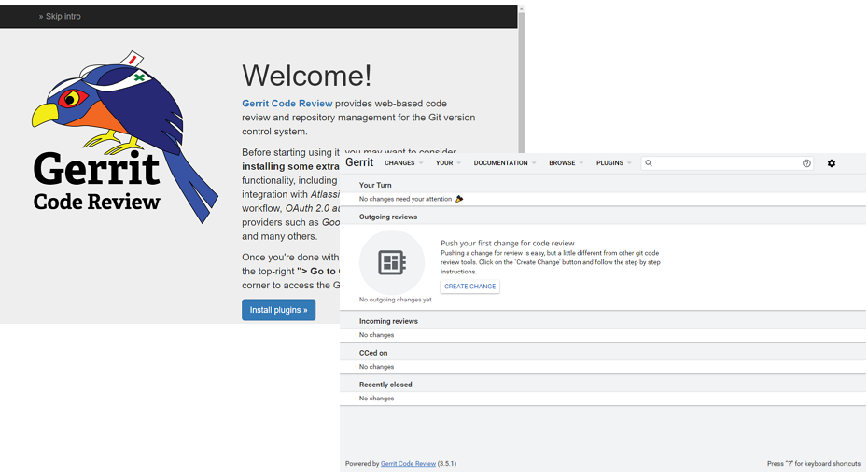Click the 'Recently closed' section header
Viewport: 868px width, 476px height.
pos(385,385)
